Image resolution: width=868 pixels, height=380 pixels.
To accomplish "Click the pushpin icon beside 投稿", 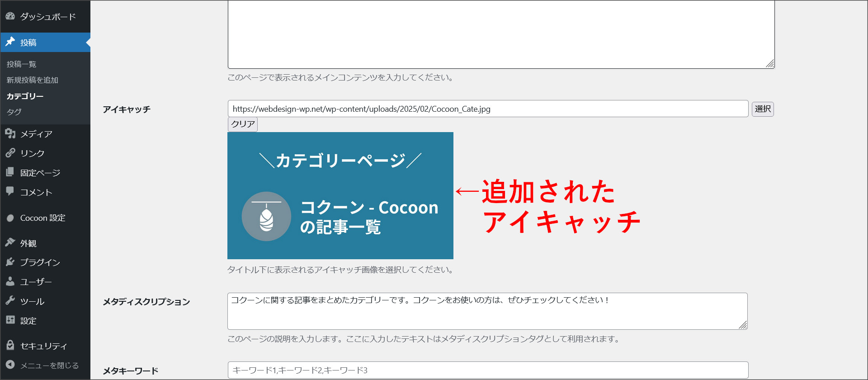I will coord(10,42).
